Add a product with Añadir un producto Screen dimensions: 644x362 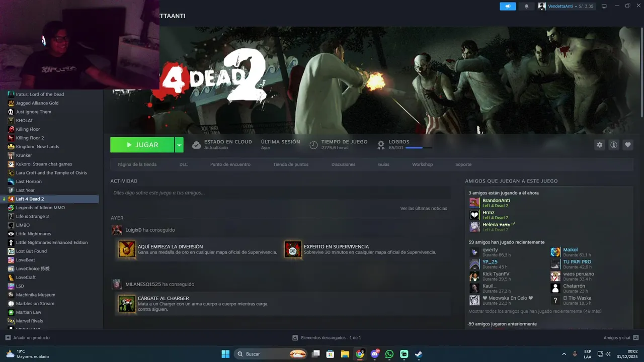[x=28, y=338]
